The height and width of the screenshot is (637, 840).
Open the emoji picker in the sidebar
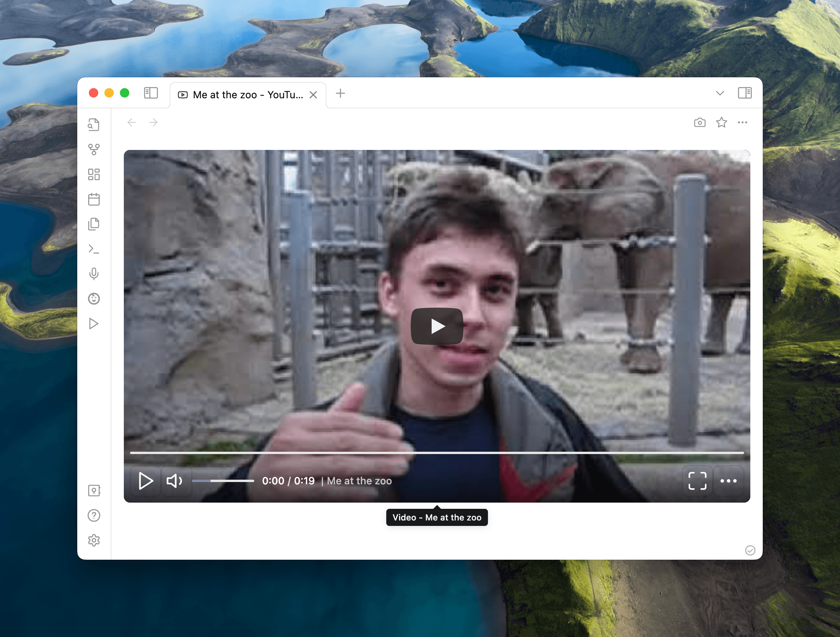point(94,298)
